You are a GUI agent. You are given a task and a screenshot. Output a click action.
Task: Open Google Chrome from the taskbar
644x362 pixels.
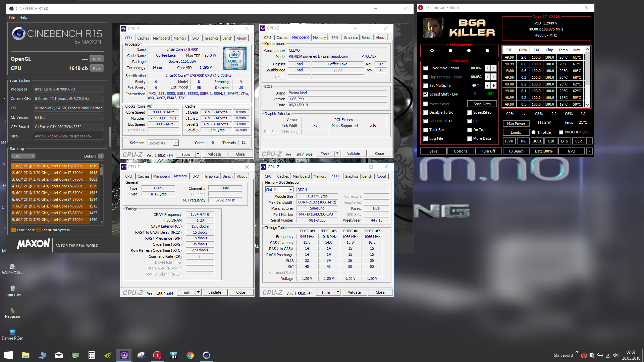pos(190,355)
